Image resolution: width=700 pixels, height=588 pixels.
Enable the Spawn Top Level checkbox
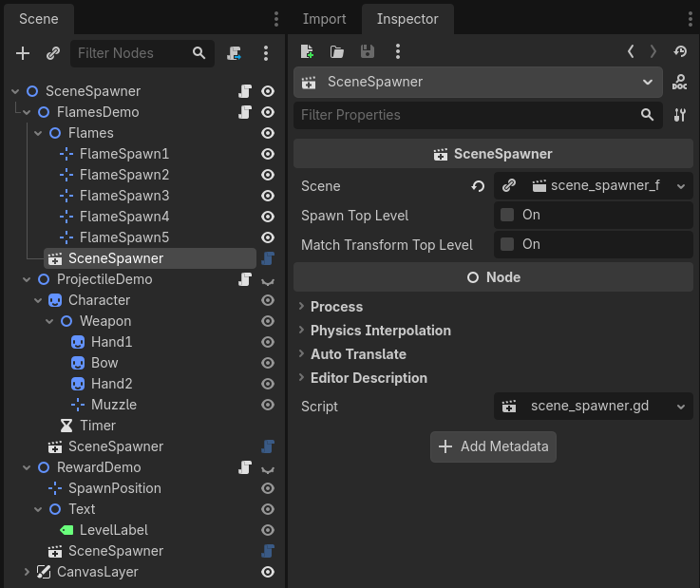click(x=507, y=215)
